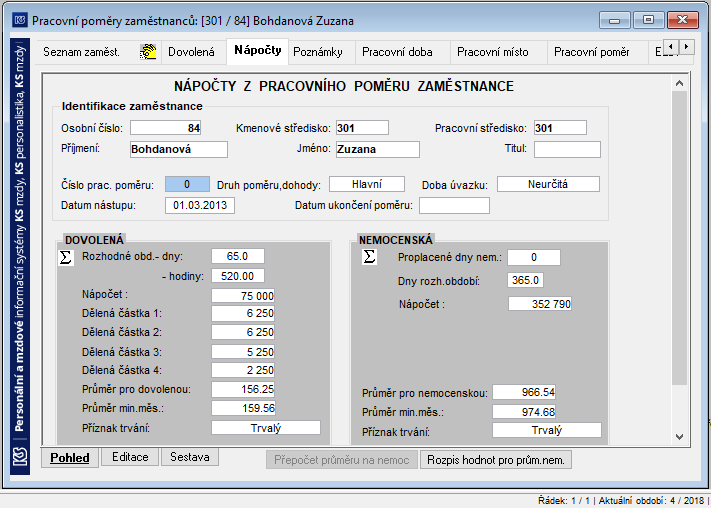The width and height of the screenshot is (711, 508).
Task: Click Dělená částka 3 field 5 250
Action: click(243, 352)
